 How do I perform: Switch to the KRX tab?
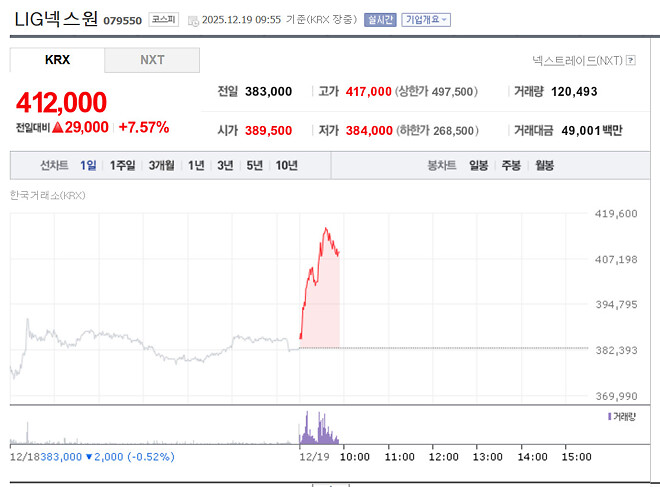click(57, 60)
